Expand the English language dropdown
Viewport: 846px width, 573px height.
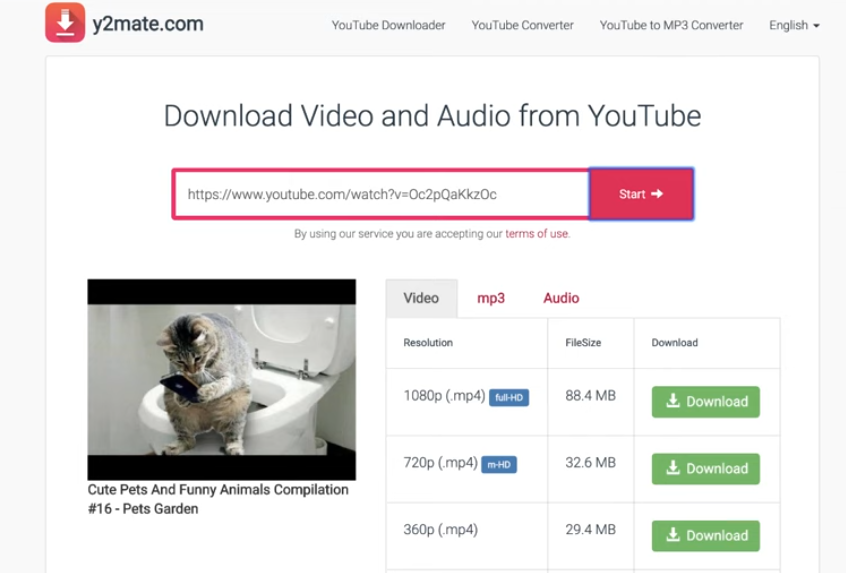794,25
